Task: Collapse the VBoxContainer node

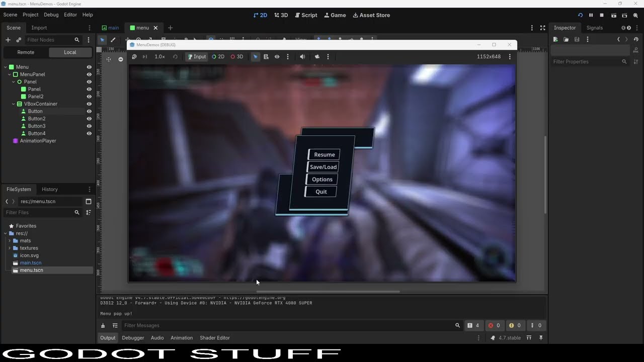Action: 14,104
